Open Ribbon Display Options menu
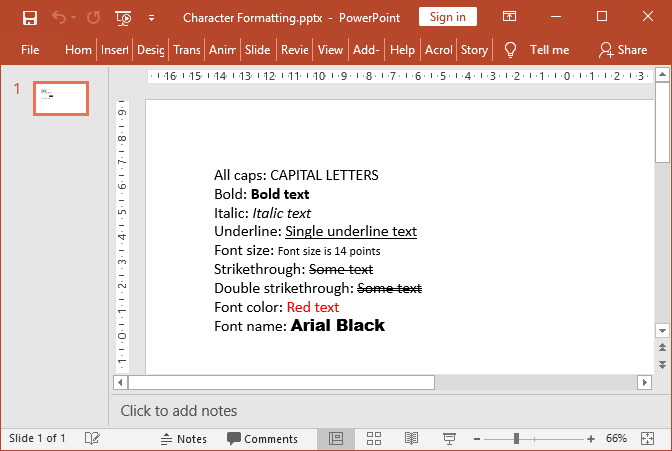The height and width of the screenshot is (451, 672). [510, 17]
